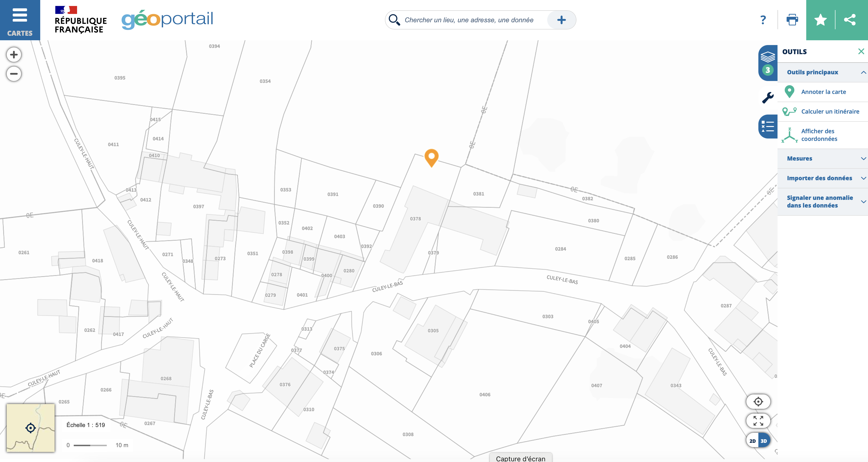This screenshot has width=868, height=462.
Task: Open the CARTES hamburger menu
Action: [20, 20]
